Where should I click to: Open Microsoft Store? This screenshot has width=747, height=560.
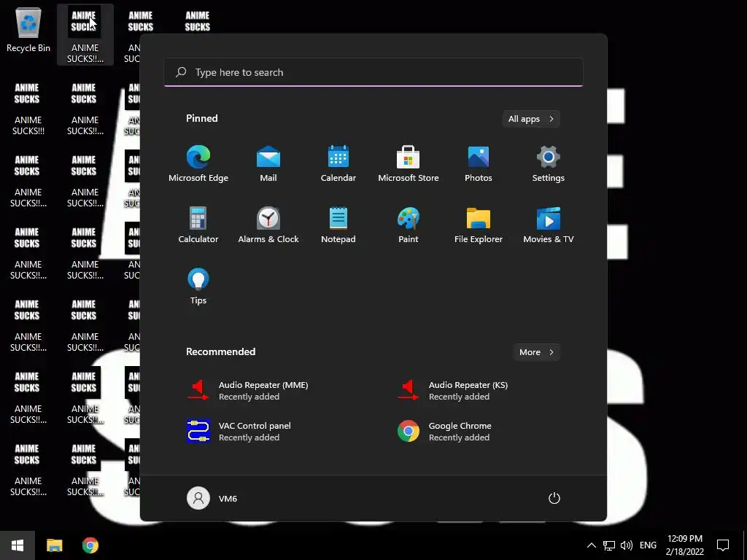pos(409,164)
